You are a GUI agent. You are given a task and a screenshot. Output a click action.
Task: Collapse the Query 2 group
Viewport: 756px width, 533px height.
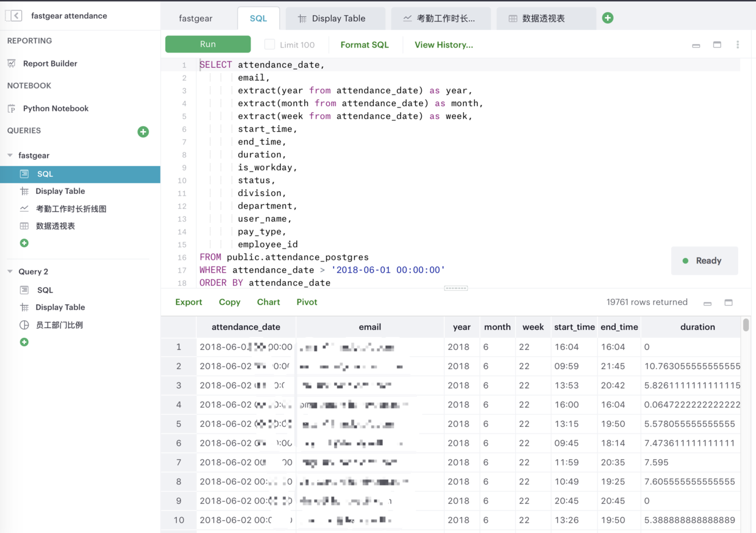pos(10,271)
